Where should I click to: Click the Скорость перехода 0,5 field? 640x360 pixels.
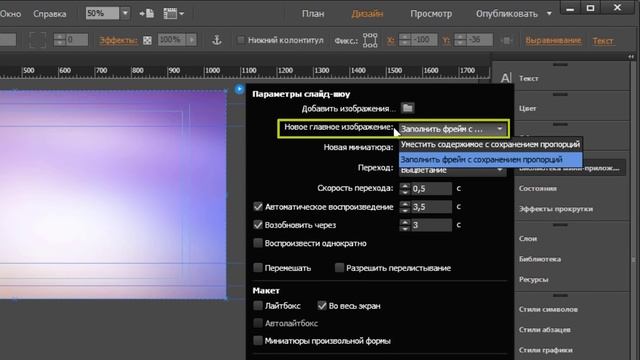point(431,188)
